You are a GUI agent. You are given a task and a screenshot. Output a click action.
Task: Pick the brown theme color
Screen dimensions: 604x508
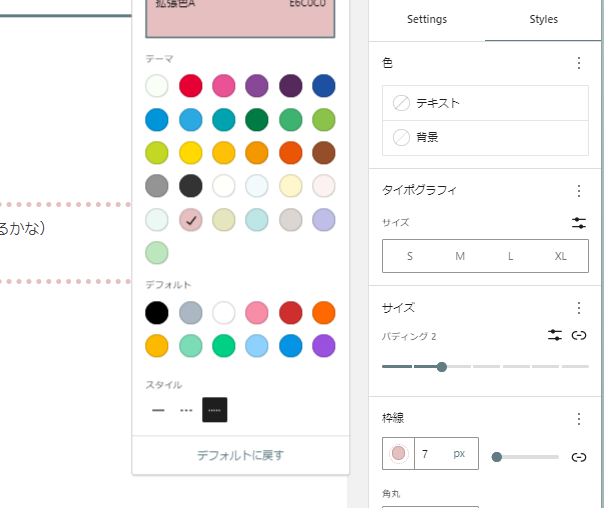(x=324, y=153)
